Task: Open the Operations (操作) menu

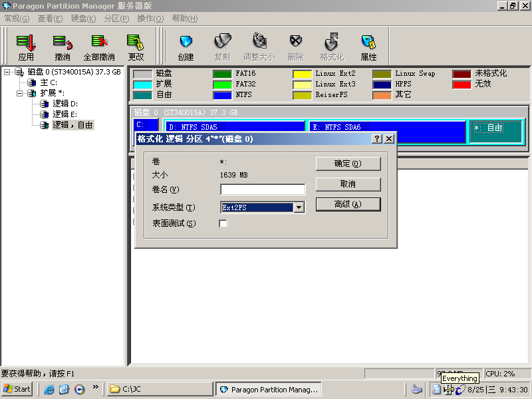Action: pyautogui.click(x=150, y=19)
